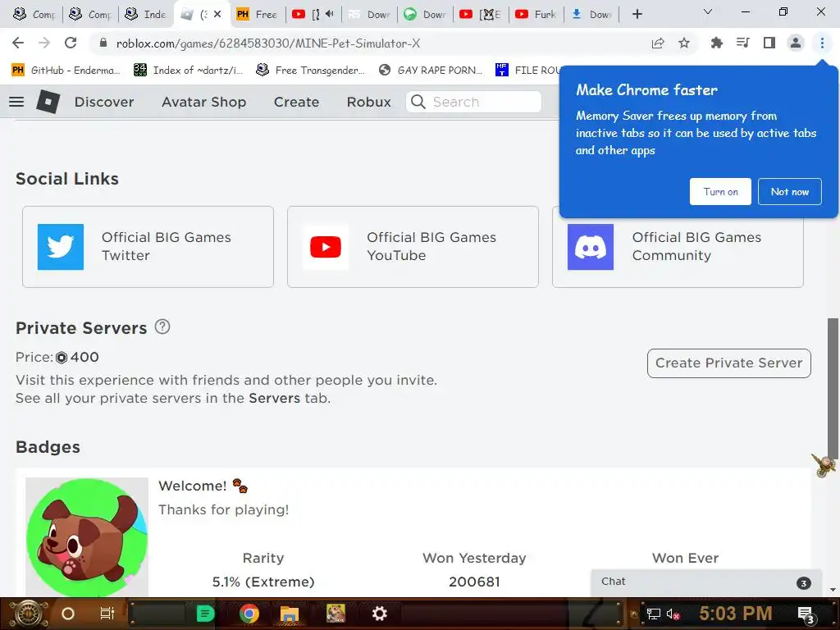This screenshot has width=840, height=630.
Task: Go back with the browser back arrow
Action: (18, 43)
